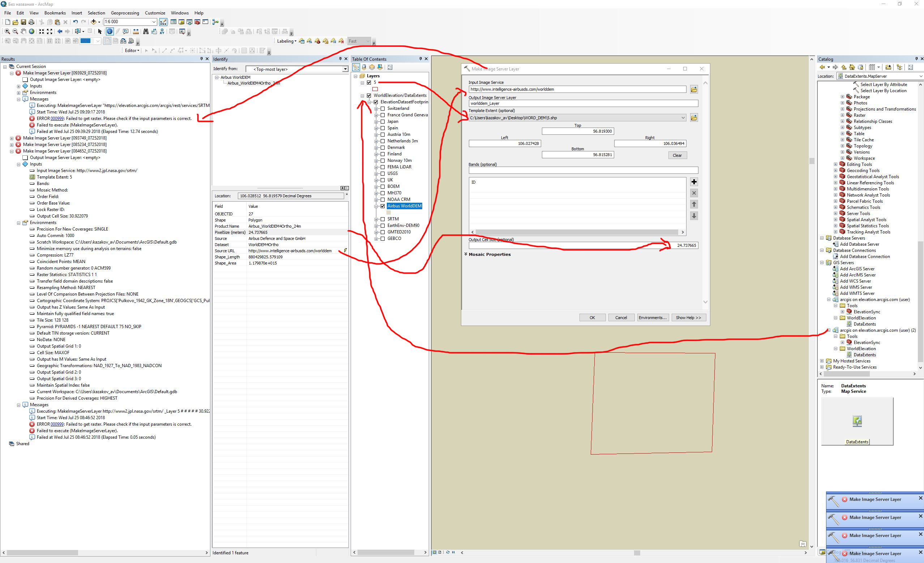924x563 pixels.
Task: Click the ERROR 000999 hyperlink at top
Action: pyautogui.click(x=57, y=119)
